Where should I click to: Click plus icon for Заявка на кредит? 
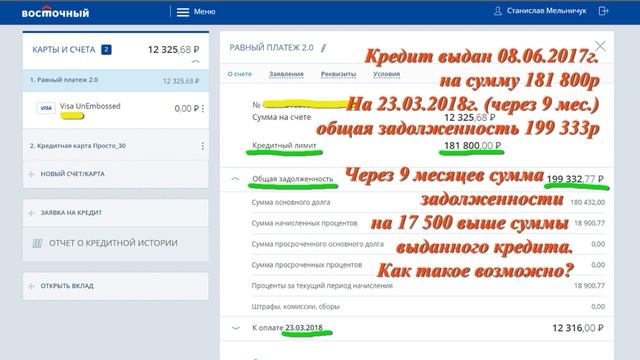tap(31, 213)
